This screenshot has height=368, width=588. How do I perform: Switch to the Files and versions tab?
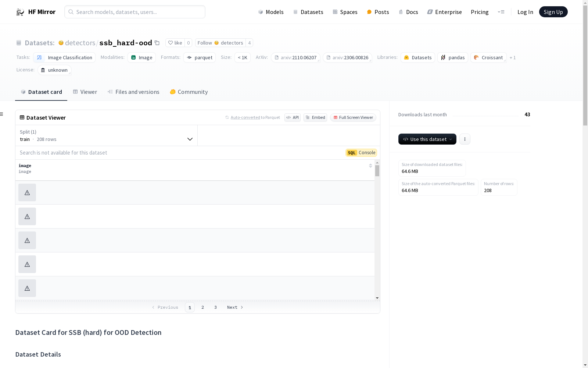coord(133,92)
